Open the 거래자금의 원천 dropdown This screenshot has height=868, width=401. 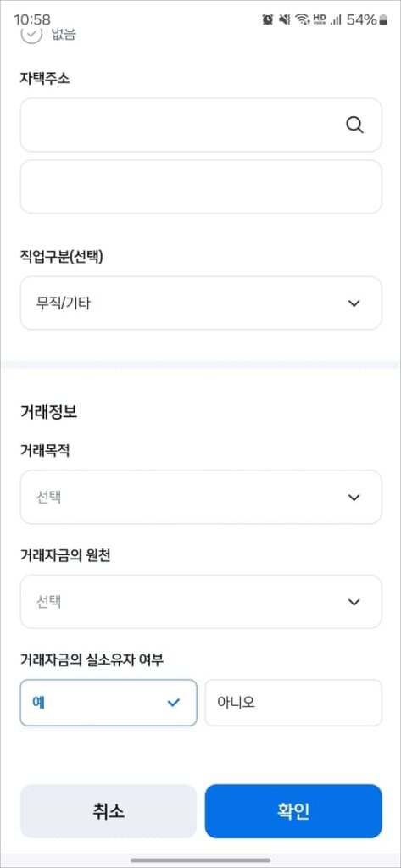(x=201, y=602)
